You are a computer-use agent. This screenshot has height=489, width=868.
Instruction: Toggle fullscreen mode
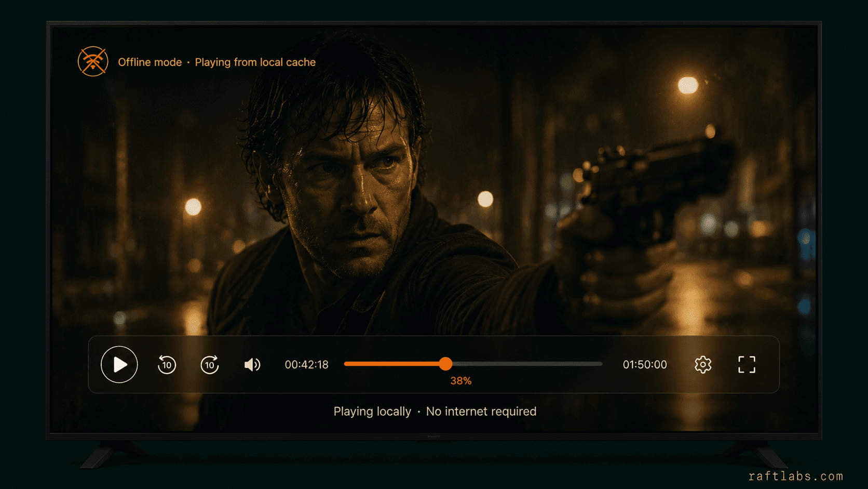747,364
